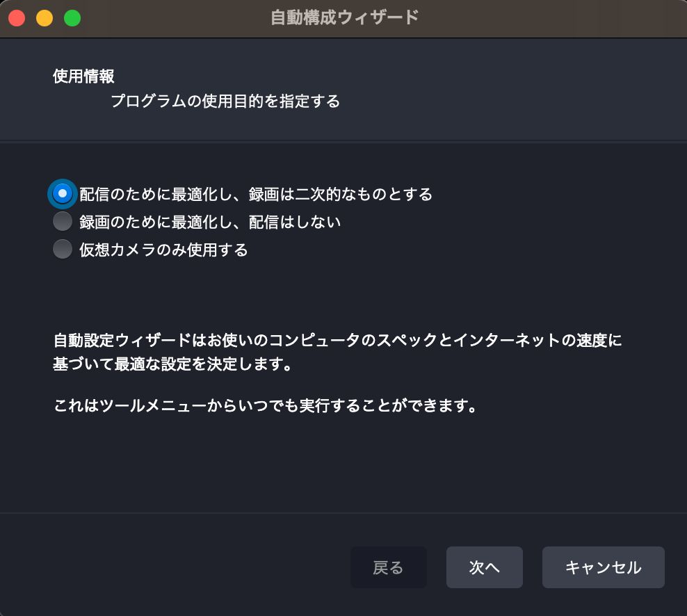The width and height of the screenshot is (687, 616).
Task: Click the 配信のために最適化し option label text
Action: pos(256,194)
